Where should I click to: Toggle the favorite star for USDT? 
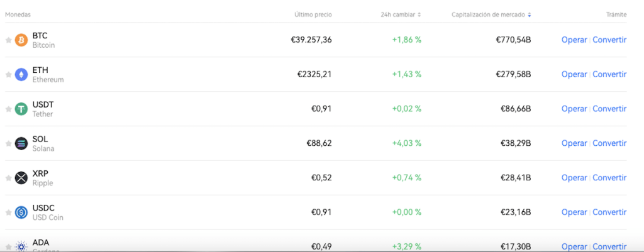pyautogui.click(x=8, y=109)
